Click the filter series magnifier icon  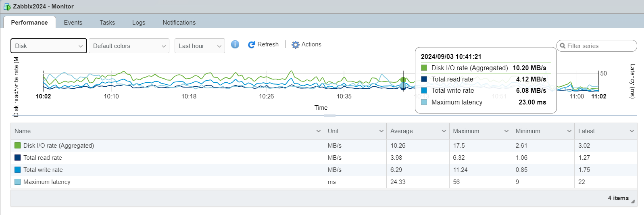pos(563,46)
